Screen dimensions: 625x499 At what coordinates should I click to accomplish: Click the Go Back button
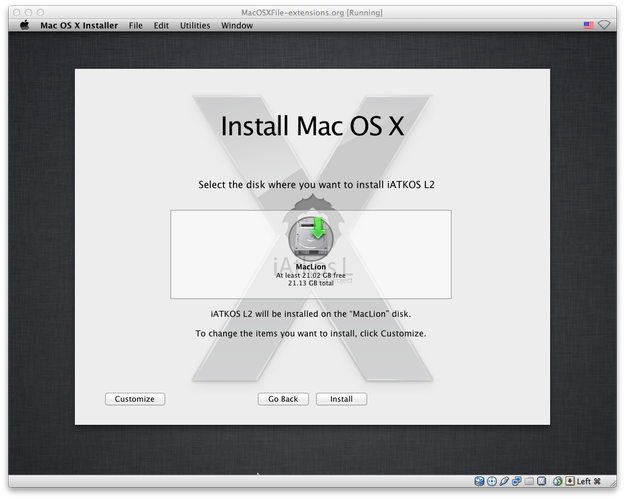point(283,399)
